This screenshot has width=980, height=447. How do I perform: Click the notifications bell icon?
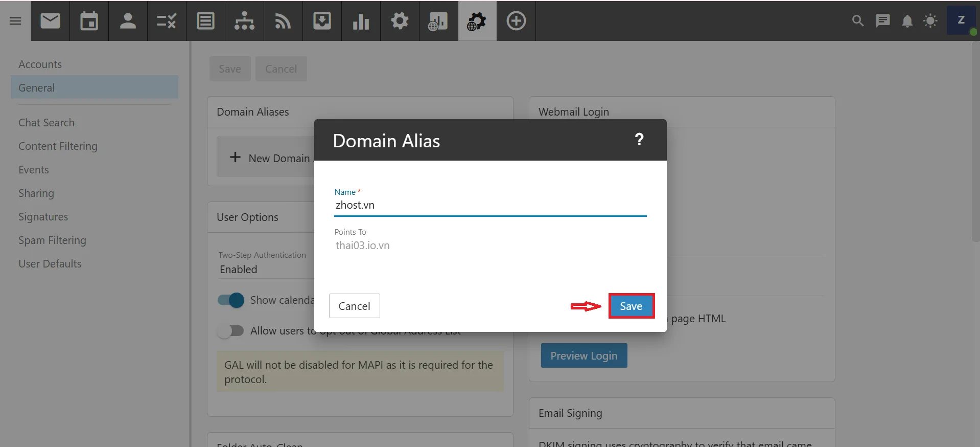click(907, 21)
